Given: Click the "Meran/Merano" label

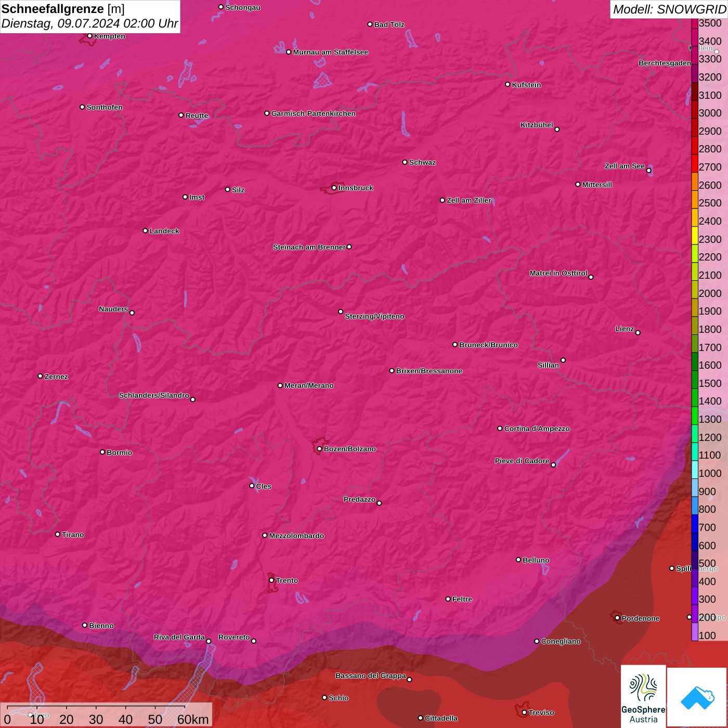Looking at the screenshot, I should coord(309,385).
